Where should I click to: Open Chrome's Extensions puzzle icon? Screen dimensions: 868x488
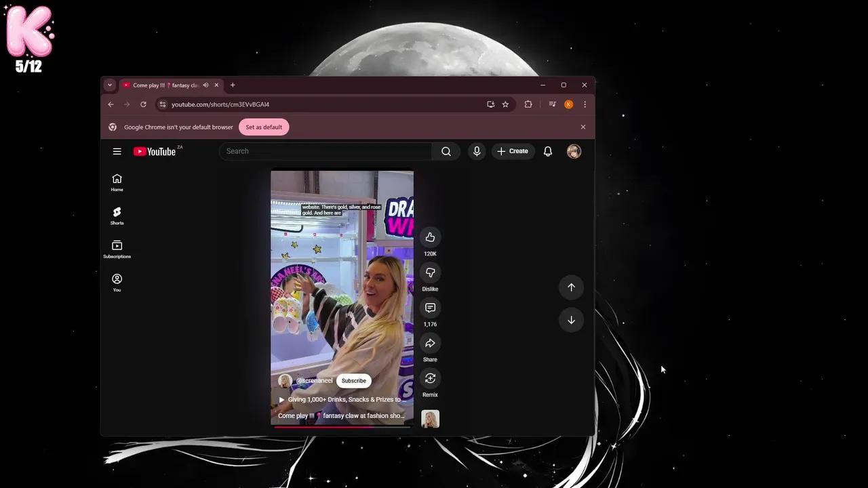[x=528, y=104]
